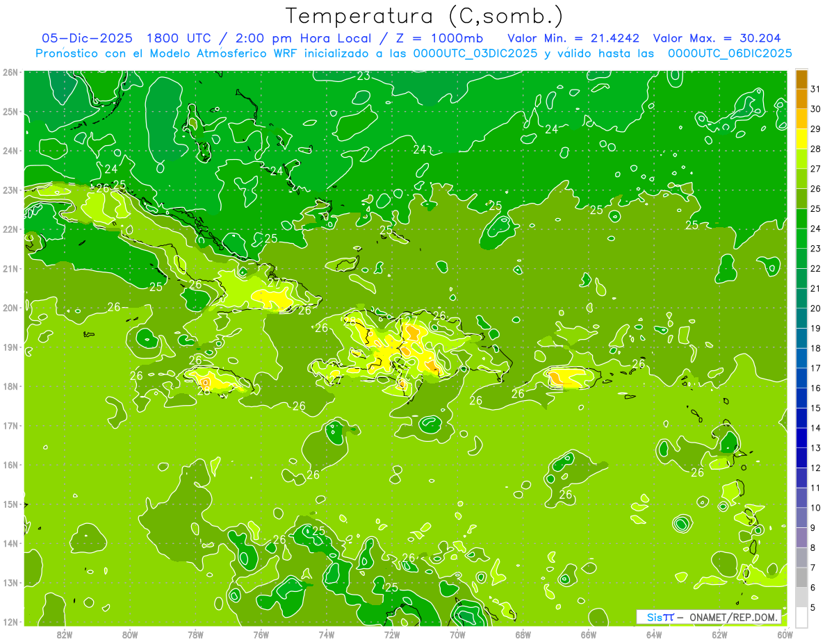Click the '7' color scale label

tap(814, 568)
